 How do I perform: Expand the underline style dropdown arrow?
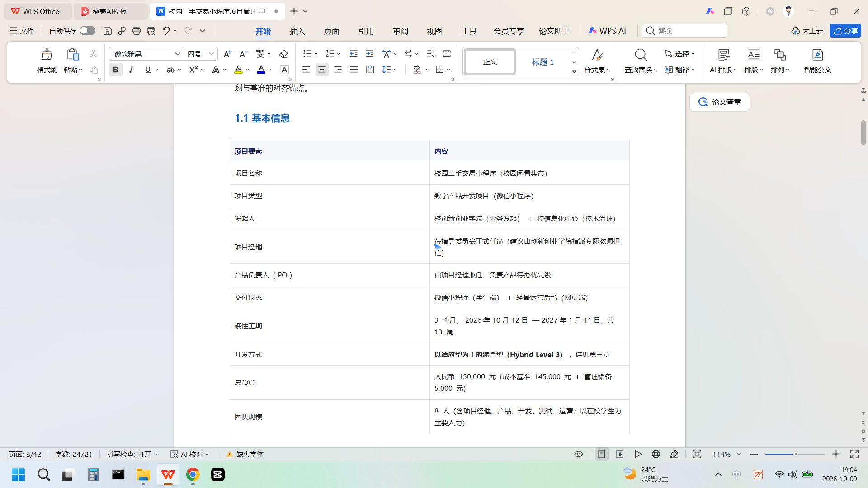(x=157, y=70)
